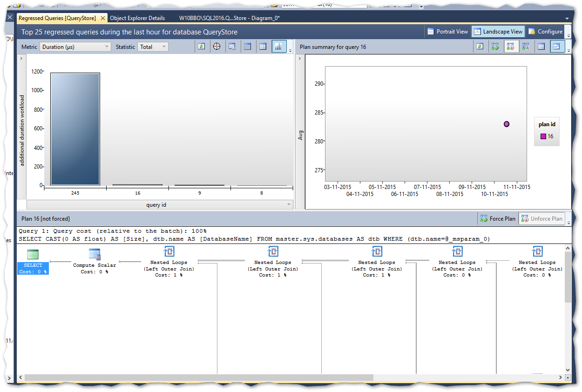Expand the left chart side pane arrow
The height and width of the screenshot is (392, 582).
tap(21, 58)
